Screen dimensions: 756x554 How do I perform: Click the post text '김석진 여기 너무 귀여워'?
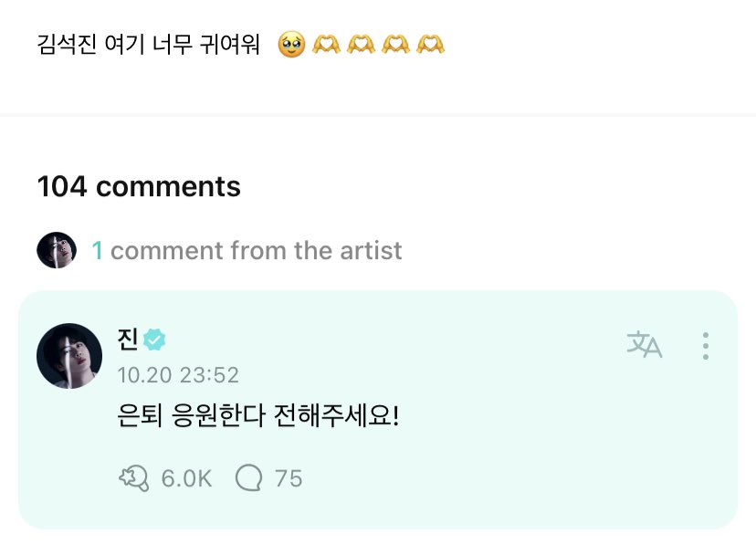148,44
